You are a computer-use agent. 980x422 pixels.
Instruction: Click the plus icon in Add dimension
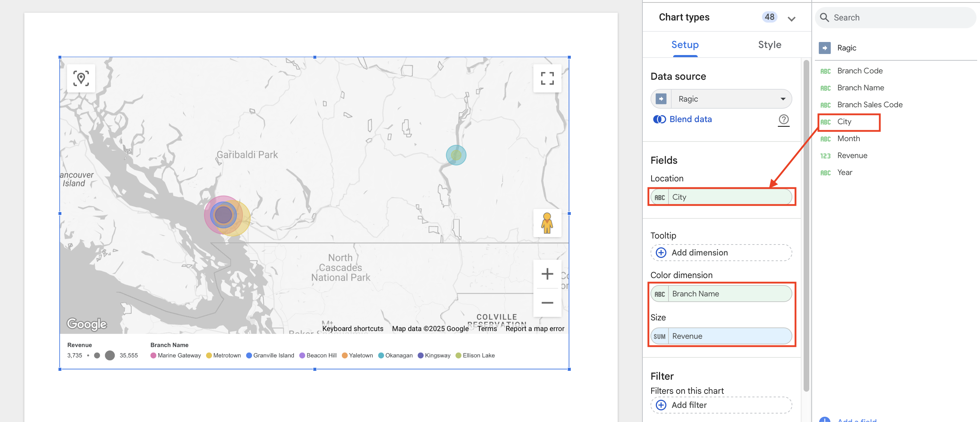(x=661, y=253)
